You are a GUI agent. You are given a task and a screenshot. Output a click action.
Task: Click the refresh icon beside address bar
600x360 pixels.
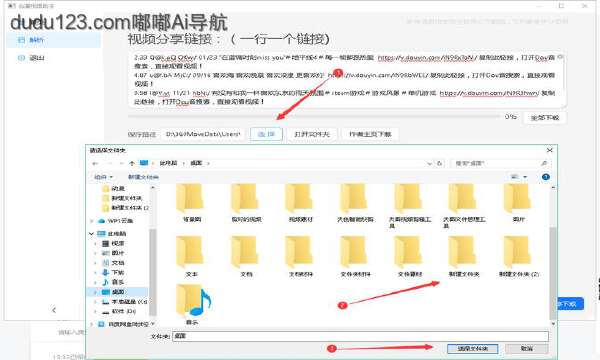tap(440, 163)
